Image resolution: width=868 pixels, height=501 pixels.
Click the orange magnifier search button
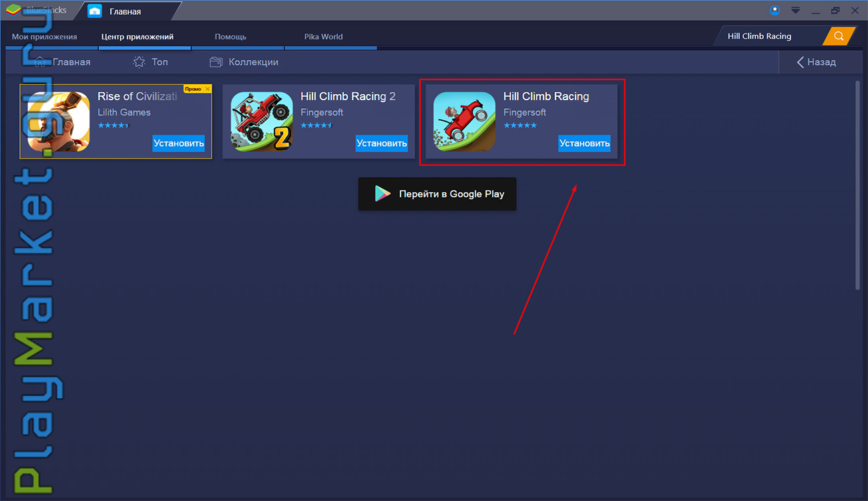point(839,36)
